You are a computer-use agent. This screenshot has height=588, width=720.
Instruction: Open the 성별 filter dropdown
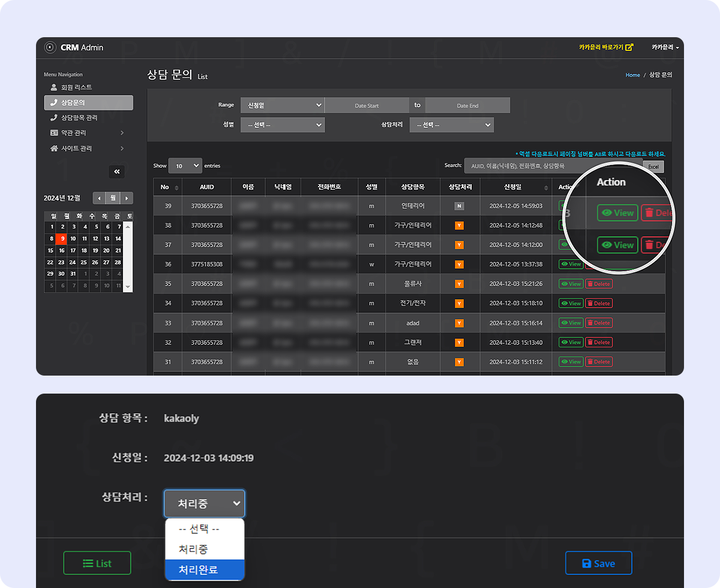tap(283, 125)
